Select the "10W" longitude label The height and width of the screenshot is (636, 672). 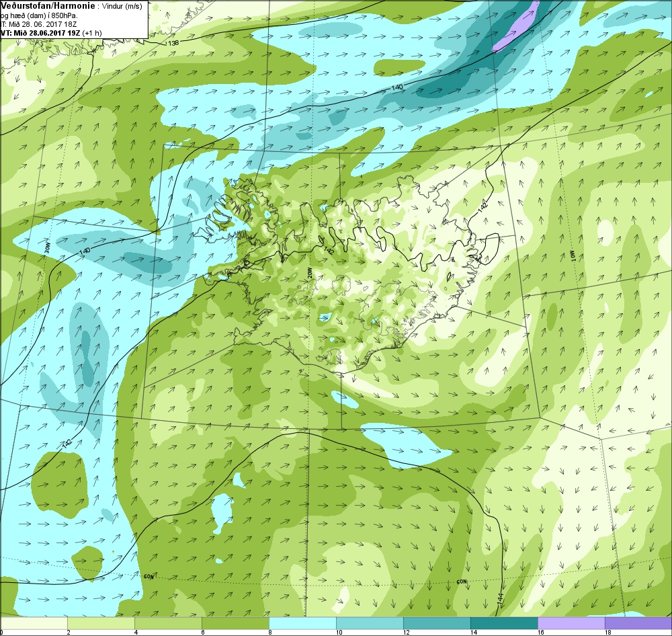pos(575,256)
